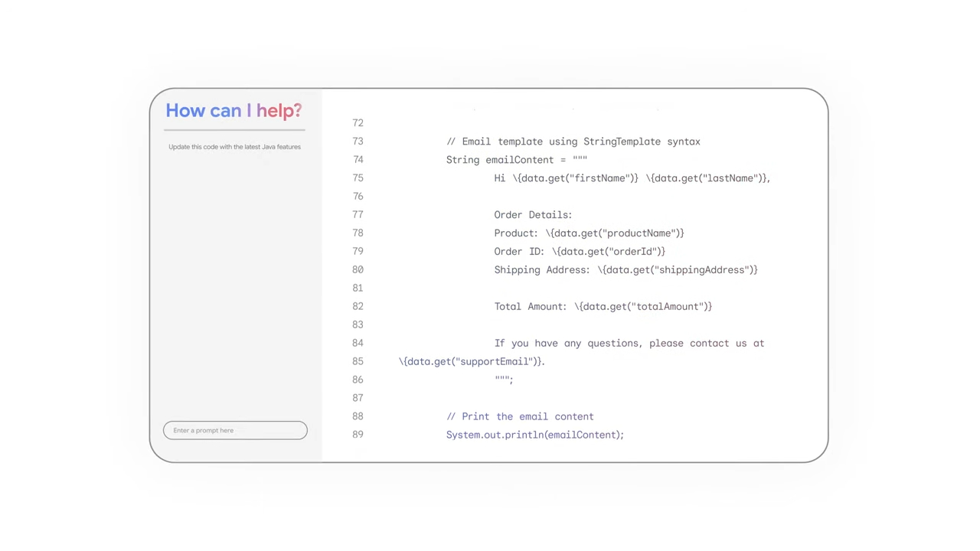Click the lastName expression on line 75
Viewport: 980px width, 551px height.
pos(706,178)
